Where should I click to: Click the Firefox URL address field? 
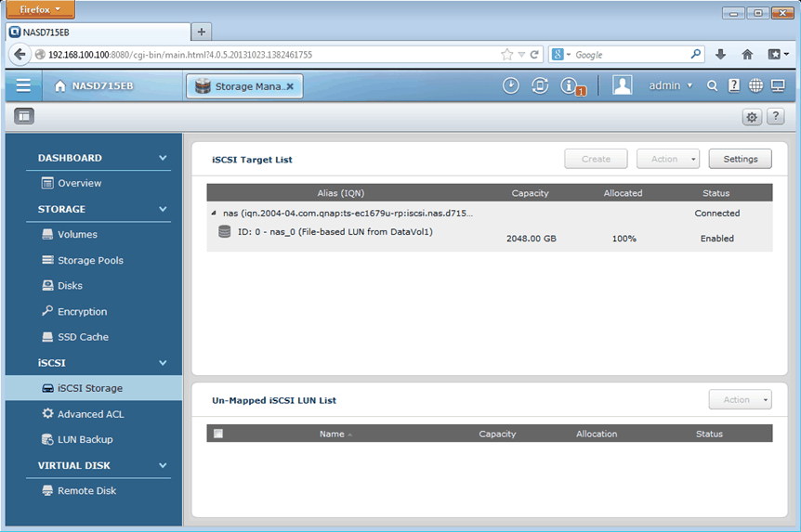pos(269,55)
